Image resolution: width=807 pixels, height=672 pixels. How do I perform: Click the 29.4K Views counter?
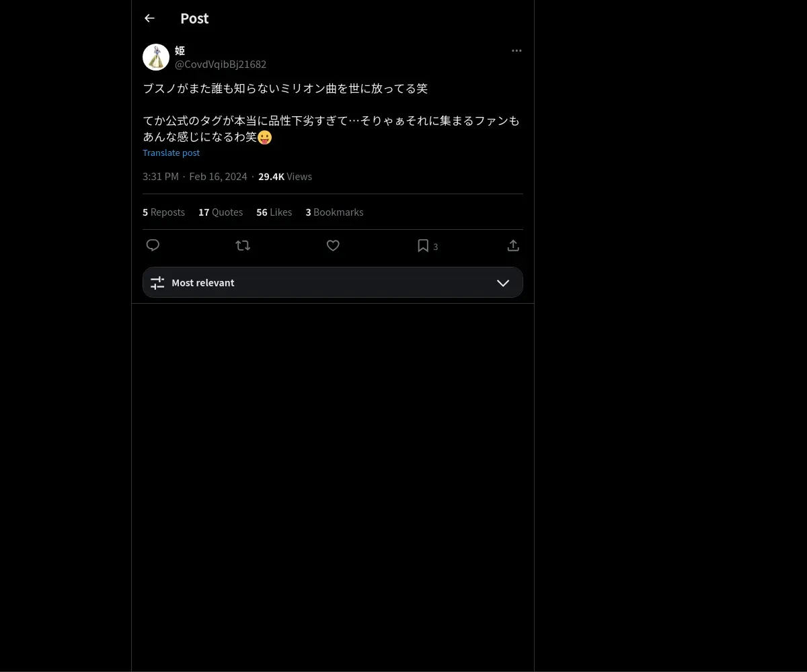(285, 176)
